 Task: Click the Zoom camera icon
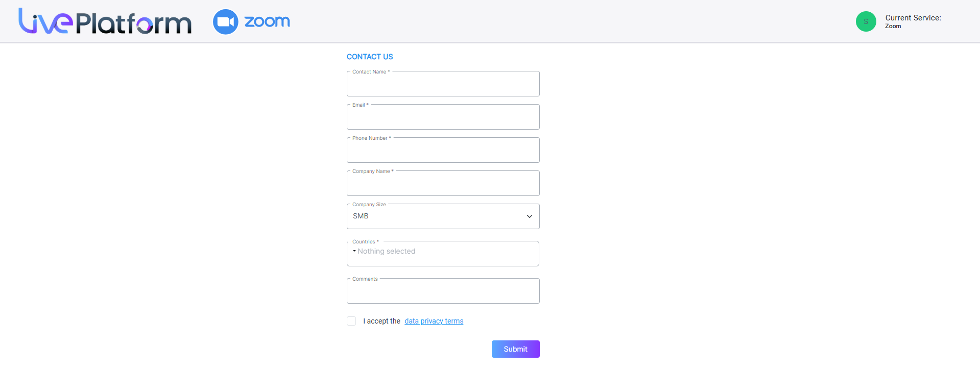pyautogui.click(x=225, y=22)
